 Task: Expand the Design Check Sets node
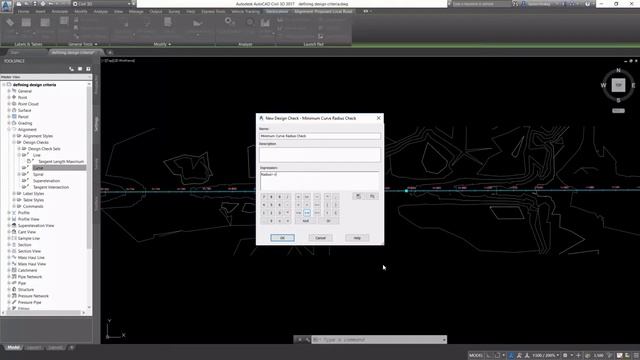click(19, 149)
